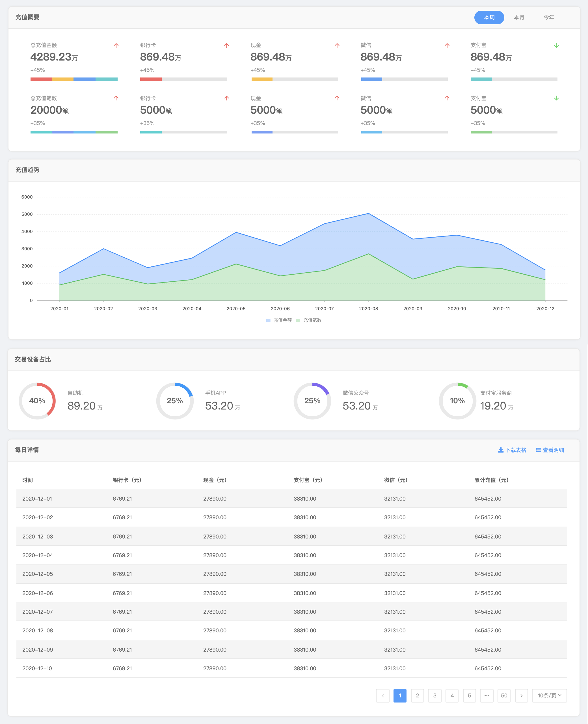The image size is (588, 724).
Task: Click the up arrow beside 微信 869.48万
Action: point(447,46)
